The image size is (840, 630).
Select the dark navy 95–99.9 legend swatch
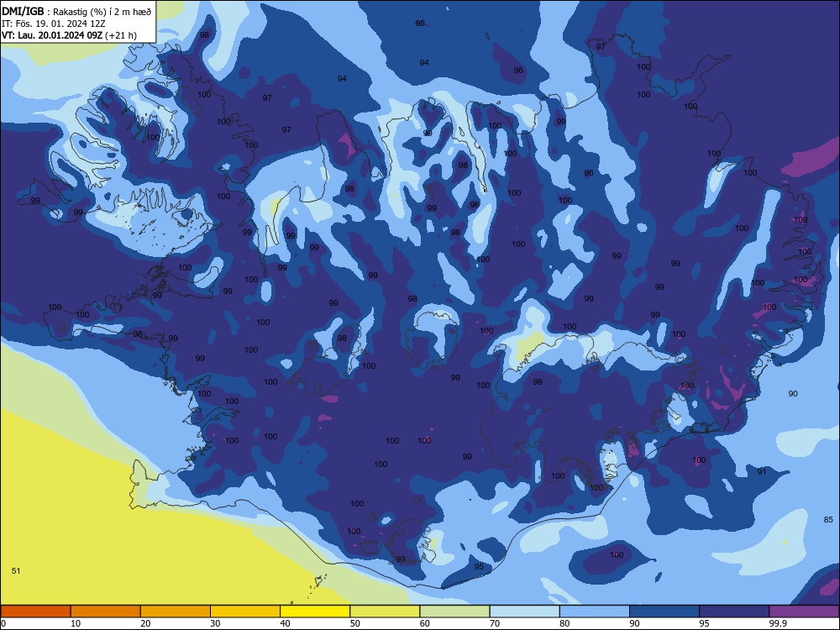coord(734,611)
